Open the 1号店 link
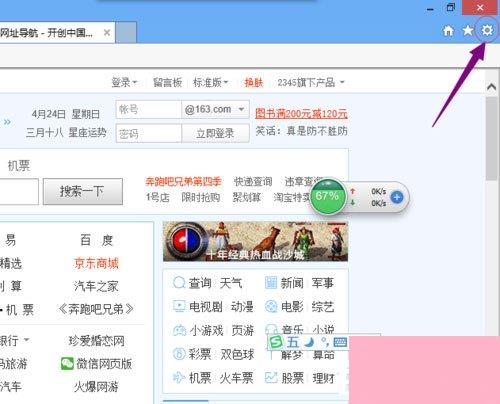The width and height of the screenshot is (500, 404). (157, 197)
